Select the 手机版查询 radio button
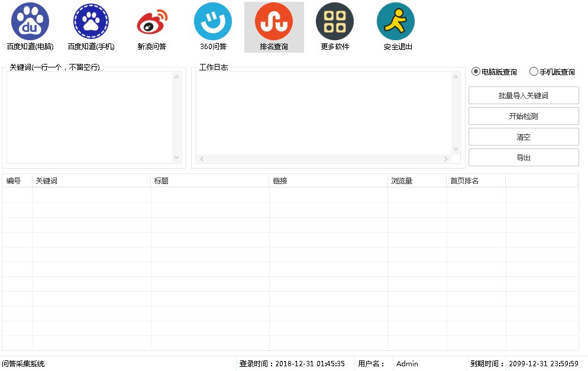 pyautogui.click(x=534, y=71)
